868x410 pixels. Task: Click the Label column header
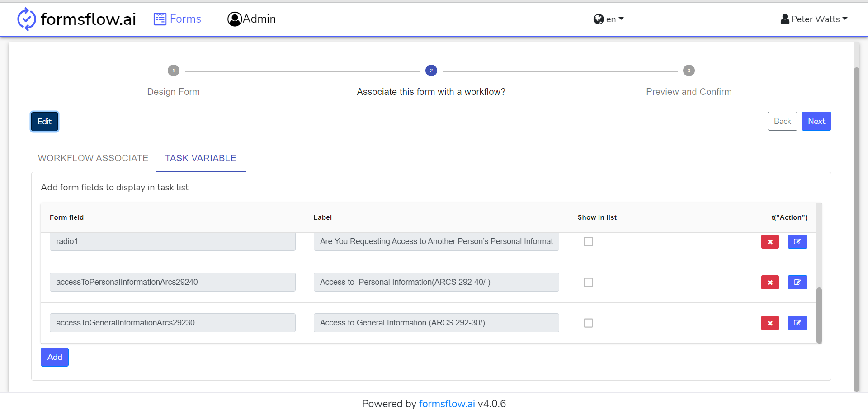tap(323, 217)
